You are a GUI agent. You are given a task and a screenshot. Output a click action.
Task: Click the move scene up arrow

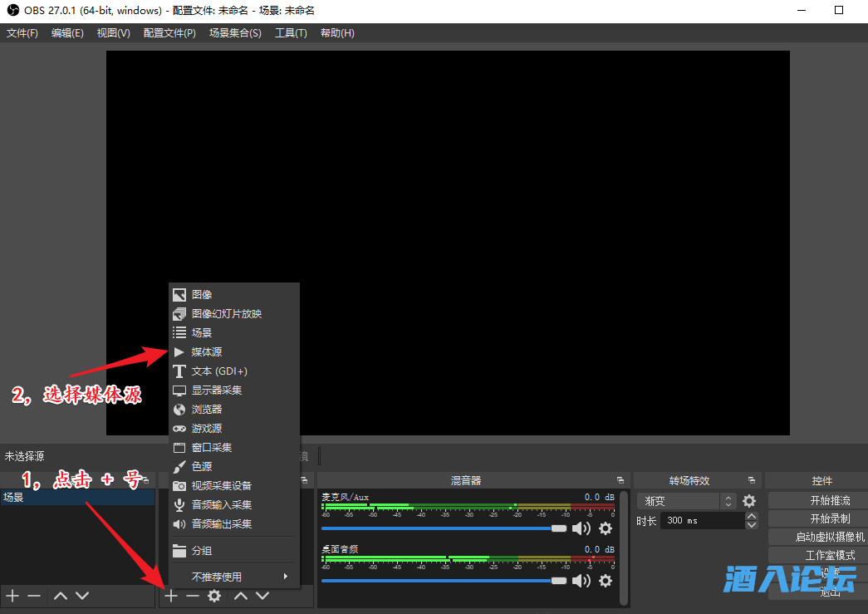click(59, 596)
